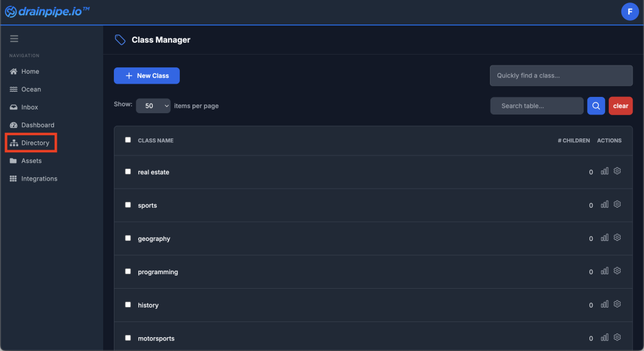This screenshot has height=351, width=644.
Task: Tick the real estate checkbox
Action: [128, 172]
